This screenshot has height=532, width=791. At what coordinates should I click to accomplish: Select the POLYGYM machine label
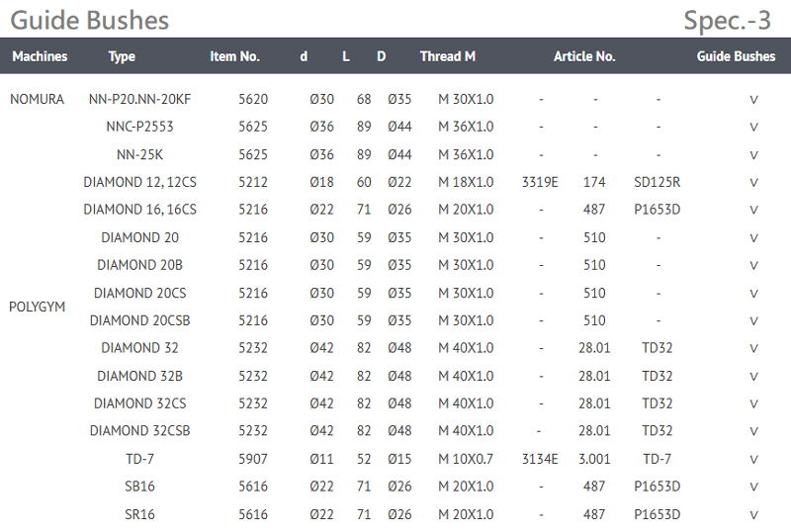[x=37, y=307]
